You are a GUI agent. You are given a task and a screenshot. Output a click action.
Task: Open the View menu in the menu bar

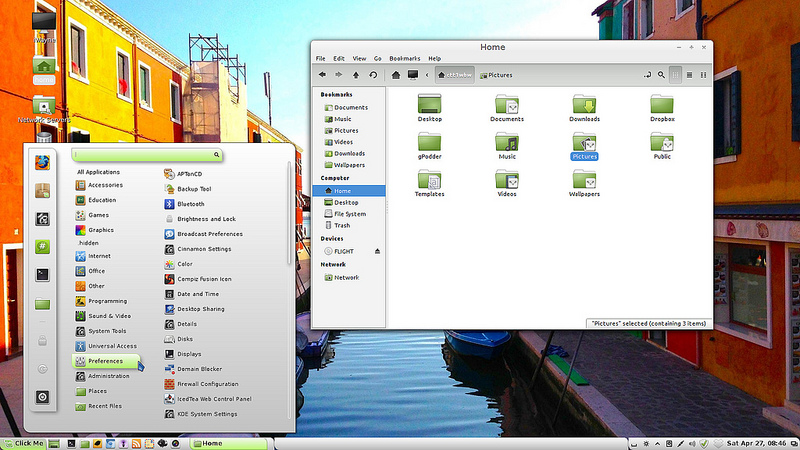(359, 59)
